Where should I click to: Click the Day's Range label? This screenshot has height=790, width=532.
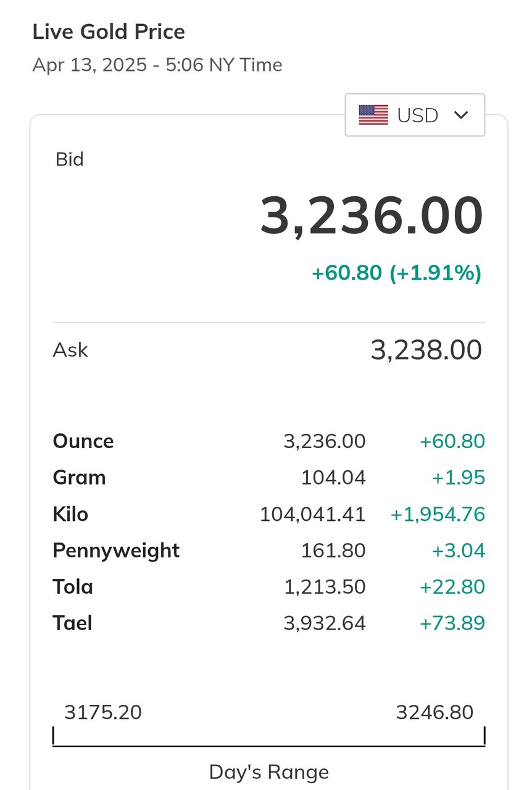tap(269, 772)
